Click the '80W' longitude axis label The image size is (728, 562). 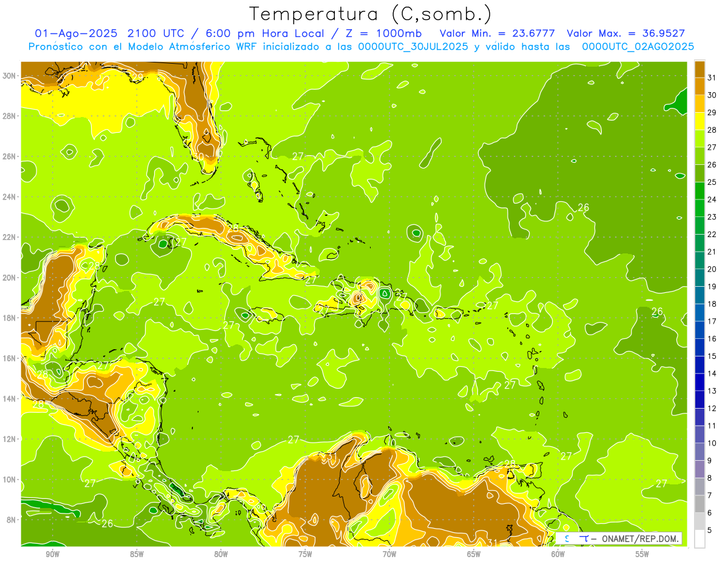point(221,554)
